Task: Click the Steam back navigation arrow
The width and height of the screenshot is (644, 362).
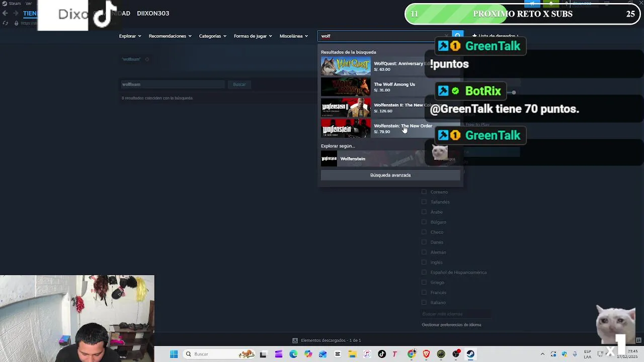Action: click(x=5, y=14)
